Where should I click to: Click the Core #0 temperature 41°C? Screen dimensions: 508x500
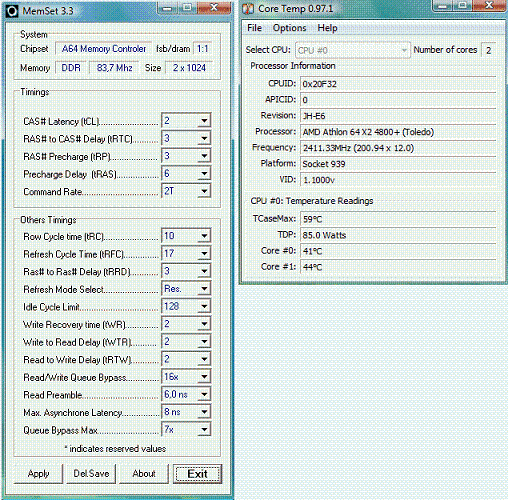(398, 251)
